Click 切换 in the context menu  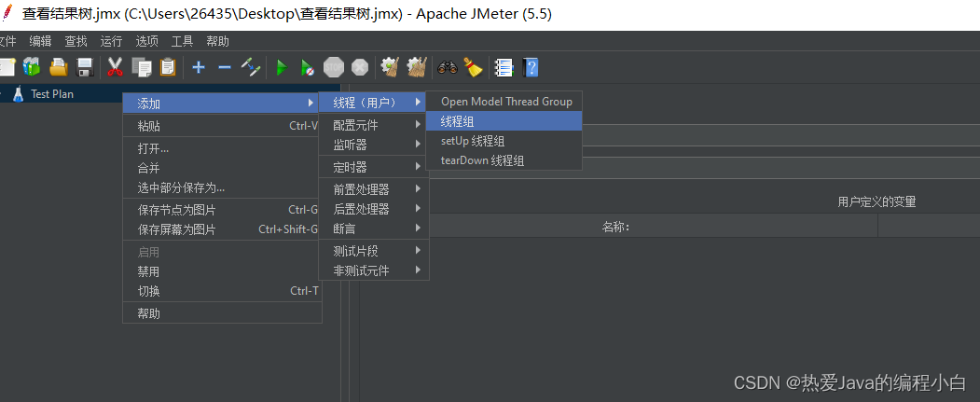click(x=222, y=291)
